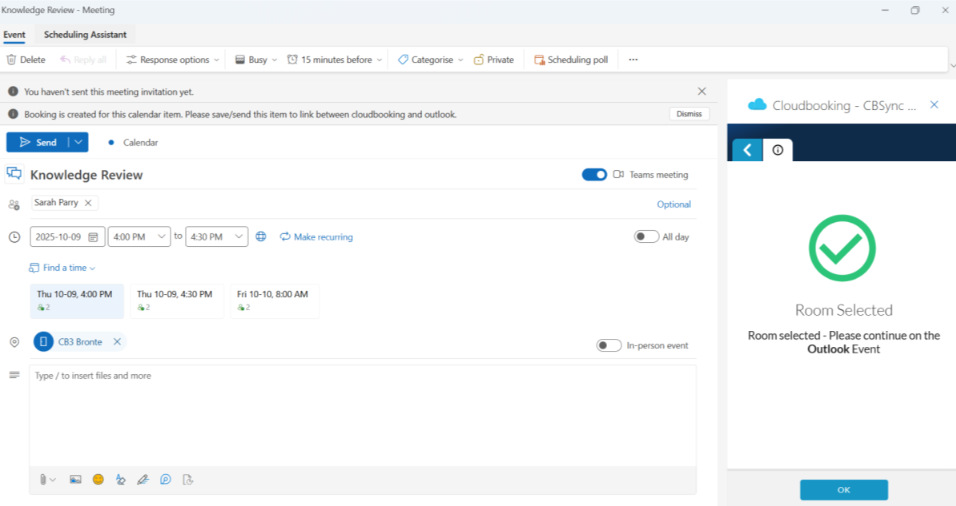Screen dimensions: 956x506
Task: Expand the Send options arrow
Action: pos(78,143)
